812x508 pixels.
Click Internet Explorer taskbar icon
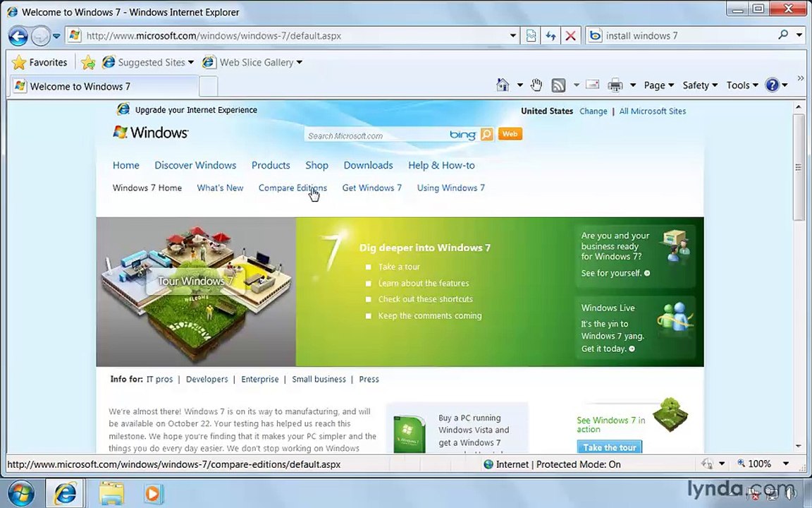(66, 493)
